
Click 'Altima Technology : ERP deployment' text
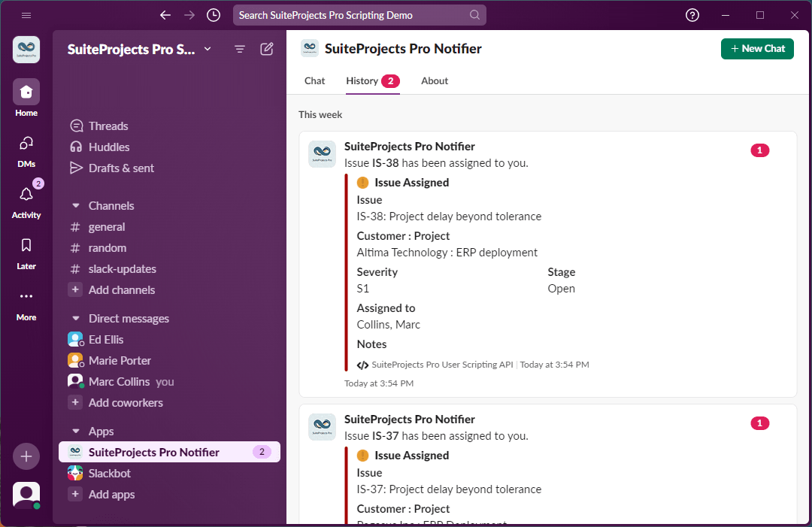[447, 253]
